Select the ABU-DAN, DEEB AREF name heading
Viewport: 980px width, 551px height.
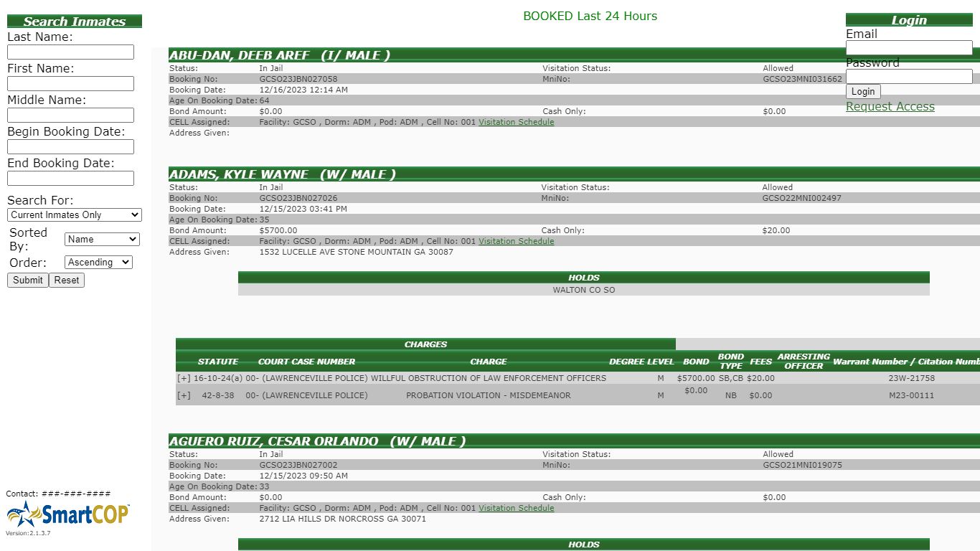coord(280,55)
